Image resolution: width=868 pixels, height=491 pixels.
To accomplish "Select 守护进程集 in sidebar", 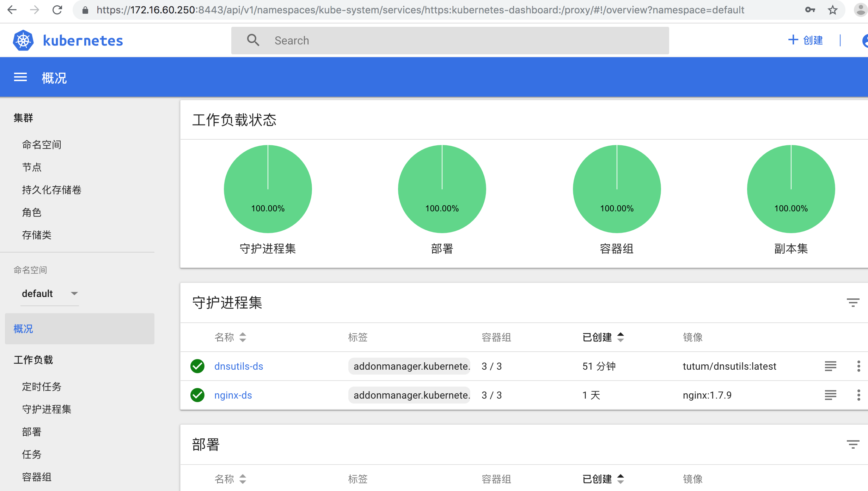I will pyautogui.click(x=47, y=409).
